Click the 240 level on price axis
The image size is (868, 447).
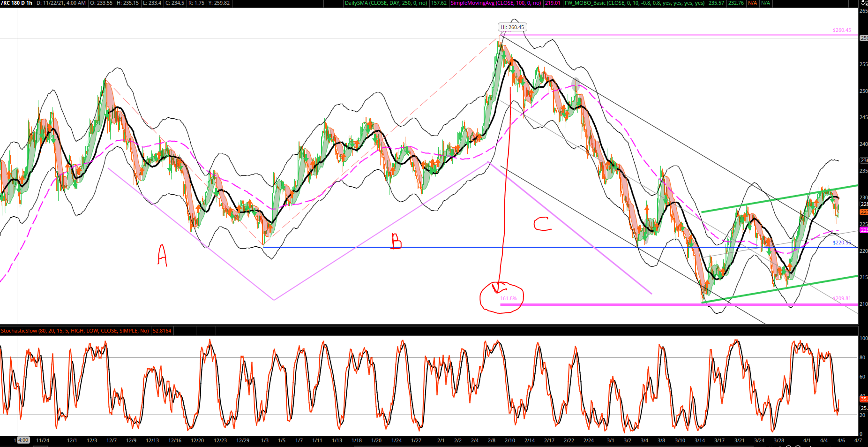tap(863, 144)
